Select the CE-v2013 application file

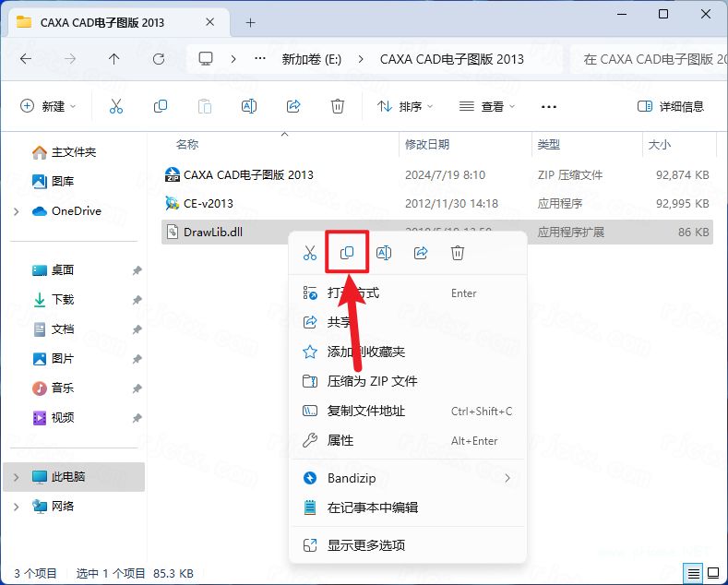(437, 203)
